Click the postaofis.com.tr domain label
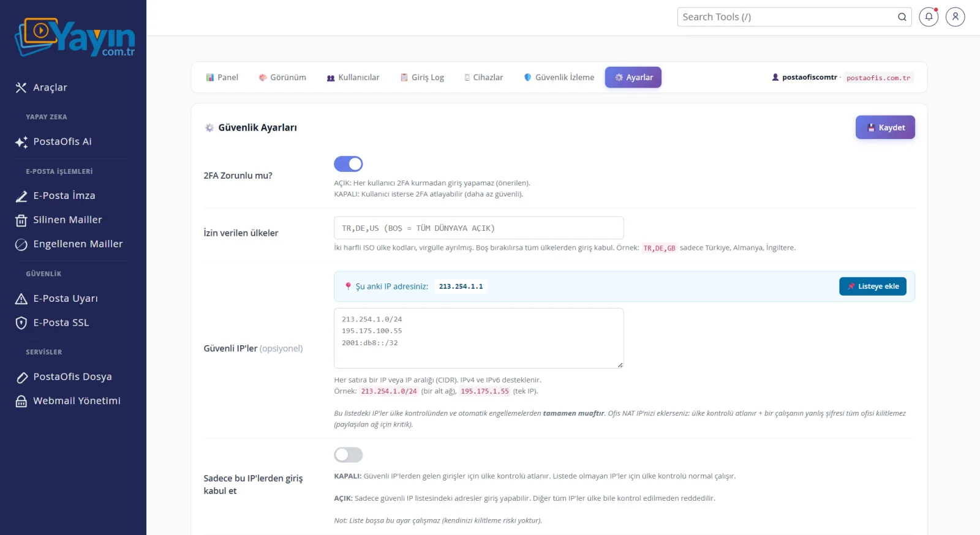Screen dimensions: 980x535 tap(878, 78)
